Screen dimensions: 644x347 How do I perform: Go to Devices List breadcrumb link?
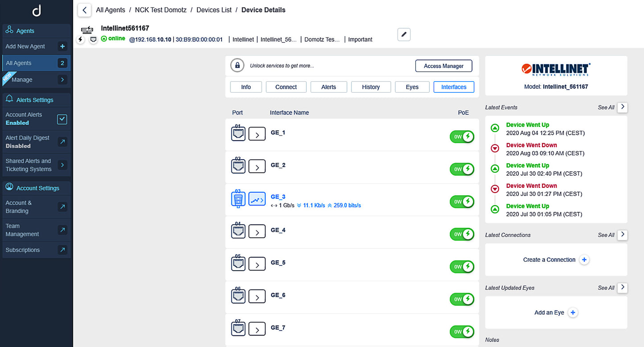coord(214,10)
